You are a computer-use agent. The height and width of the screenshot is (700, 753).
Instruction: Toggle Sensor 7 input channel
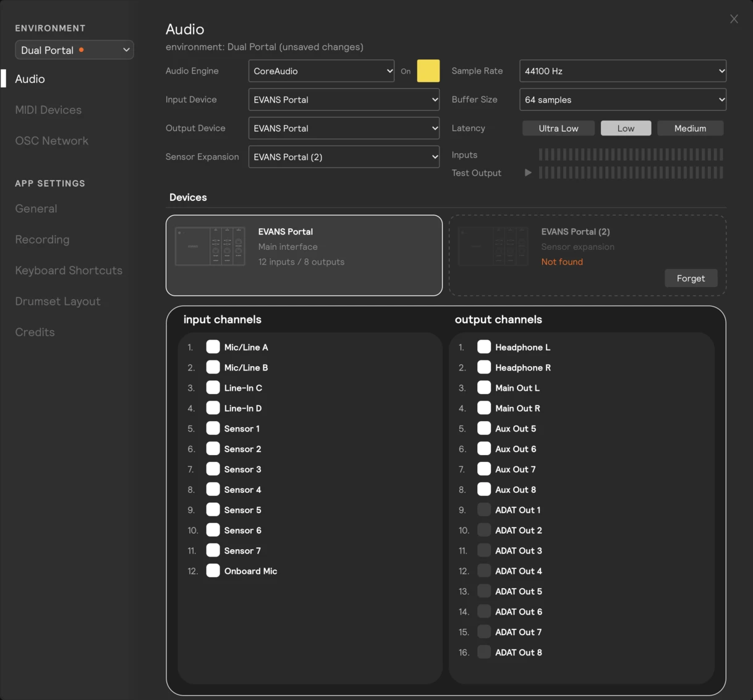pyautogui.click(x=213, y=551)
